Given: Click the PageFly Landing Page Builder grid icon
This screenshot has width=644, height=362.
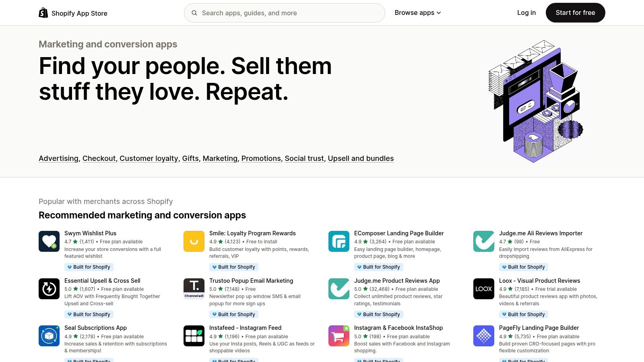Looking at the screenshot, I should point(483,335).
